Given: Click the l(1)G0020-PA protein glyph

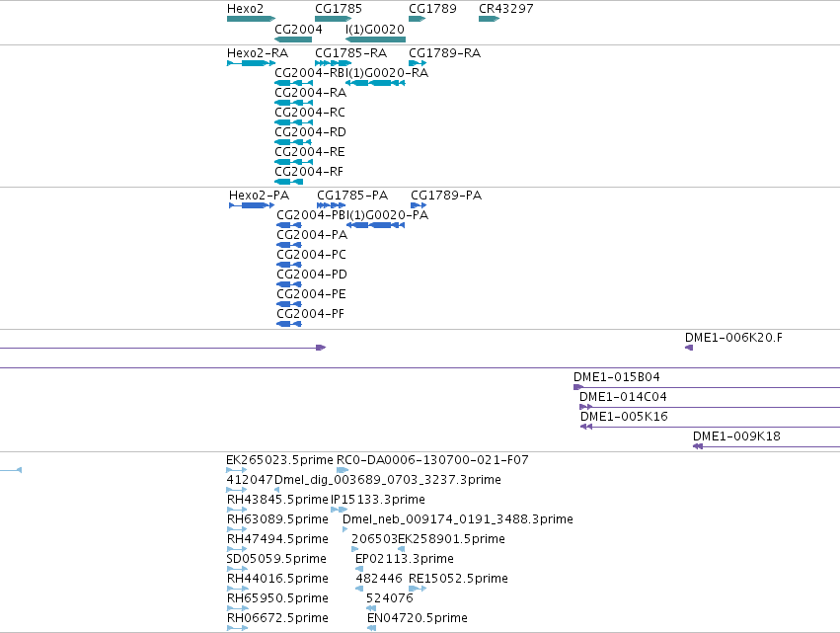Looking at the screenshot, I should (376, 225).
